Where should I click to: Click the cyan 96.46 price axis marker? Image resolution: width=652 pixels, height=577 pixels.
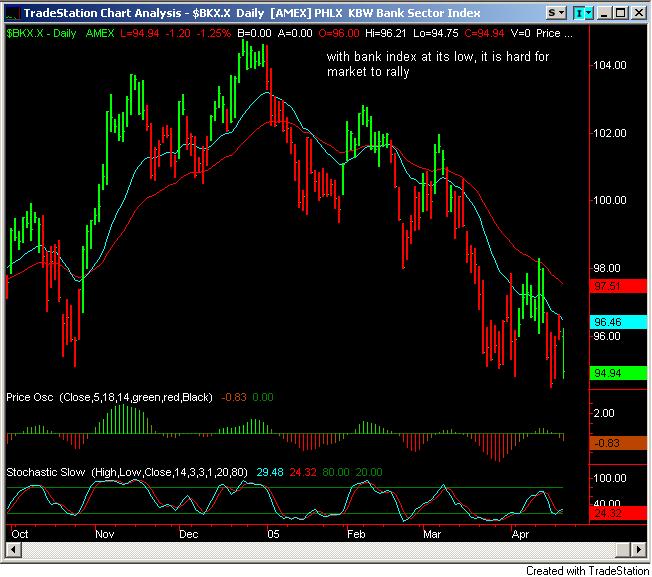click(x=618, y=322)
